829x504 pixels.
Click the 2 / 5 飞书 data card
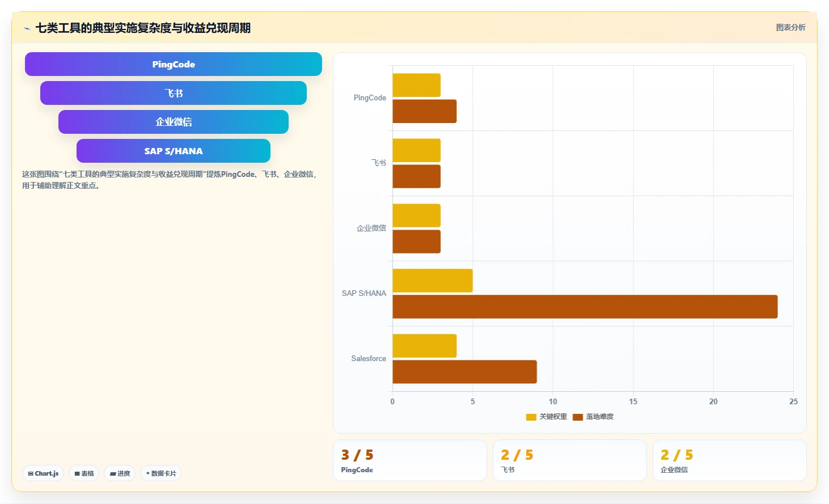click(570, 460)
